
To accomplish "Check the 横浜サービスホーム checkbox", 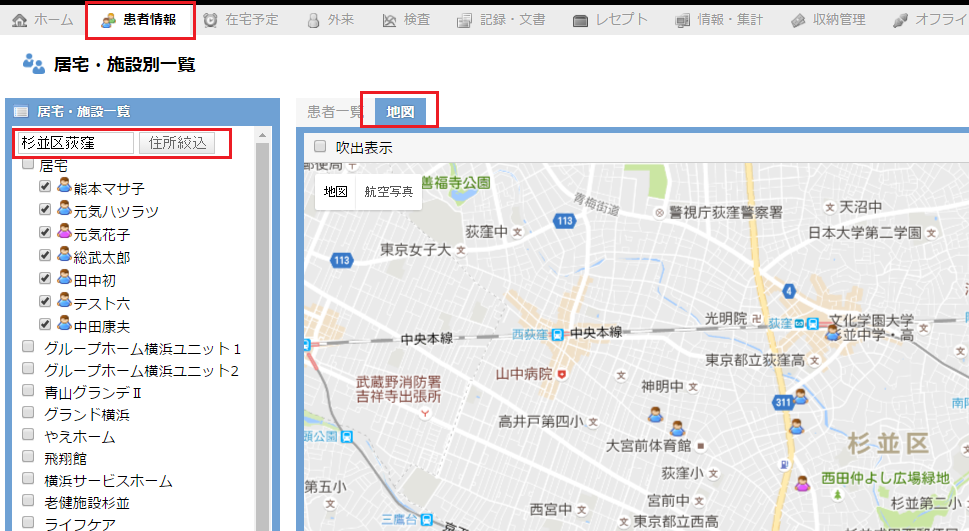I will 28,478.
